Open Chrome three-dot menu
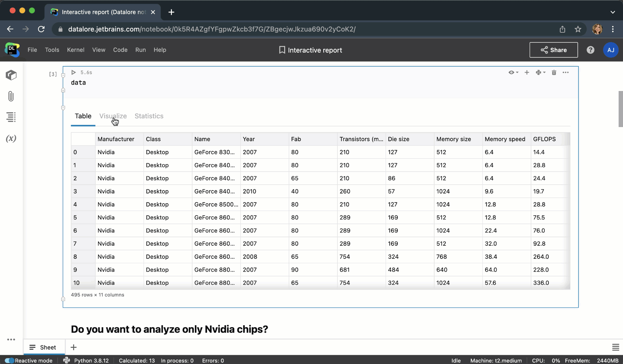This screenshot has width=623, height=364. 613,29
